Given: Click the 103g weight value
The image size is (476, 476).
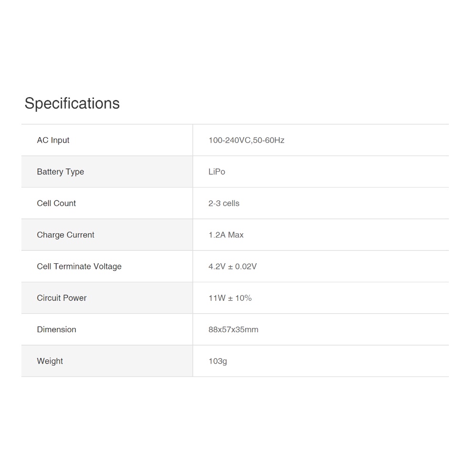Looking at the screenshot, I should (x=218, y=361).
